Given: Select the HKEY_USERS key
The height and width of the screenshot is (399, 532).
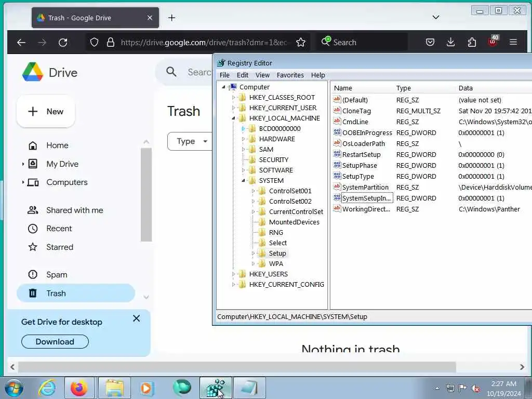Looking at the screenshot, I should click(x=269, y=274).
